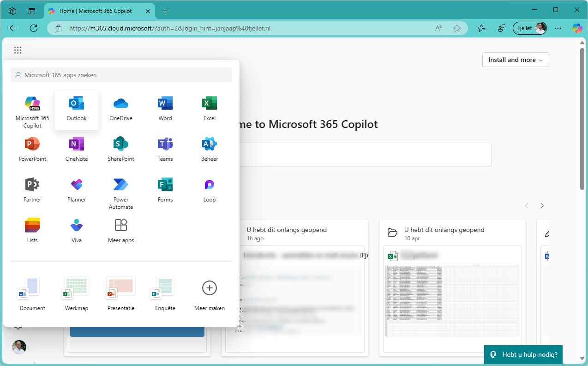Click Hebt u hulp nodig? button
The image size is (588, 366).
(x=523, y=354)
